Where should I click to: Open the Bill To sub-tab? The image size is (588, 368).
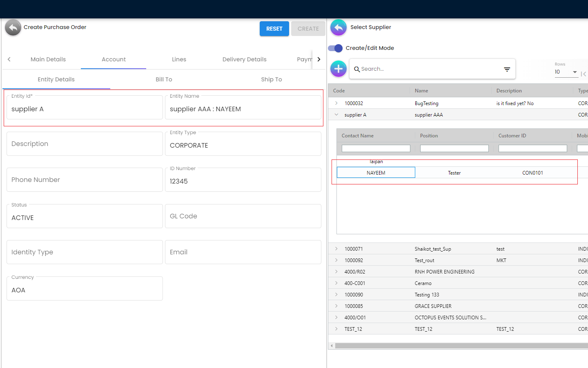pyautogui.click(x=164, y=80)
